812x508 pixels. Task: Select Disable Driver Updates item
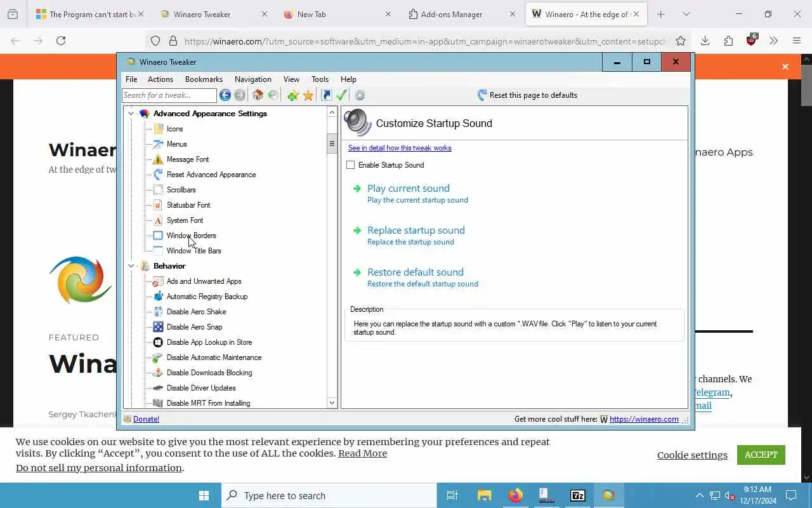(200, 388)
